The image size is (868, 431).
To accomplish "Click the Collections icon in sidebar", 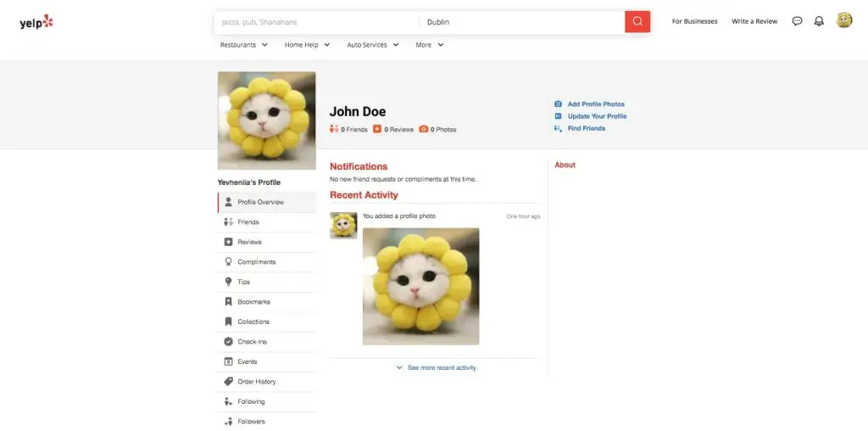I will click(x=228, y=322).
